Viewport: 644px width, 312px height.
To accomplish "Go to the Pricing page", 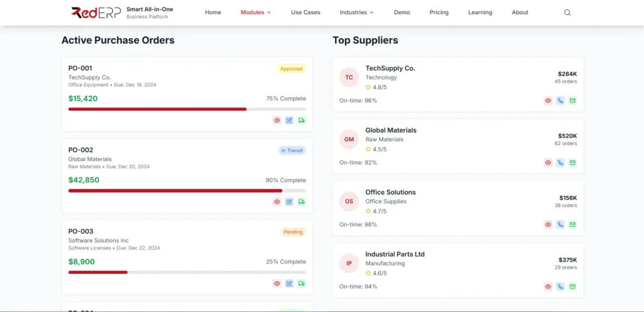I will [439, 12].
